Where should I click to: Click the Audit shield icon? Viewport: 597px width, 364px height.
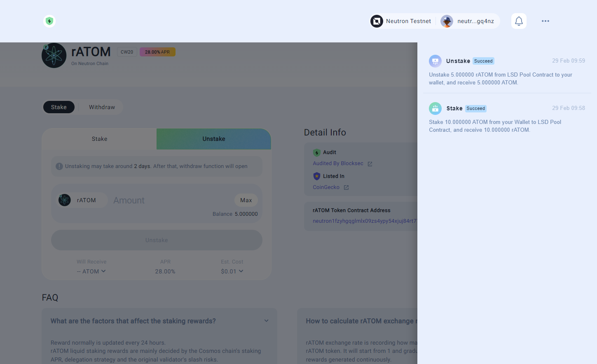(x=317, y=153)
